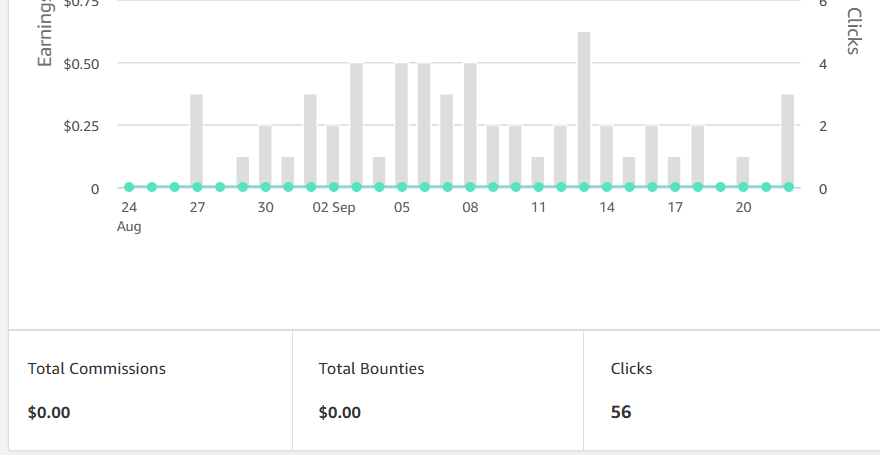Click the Clicks axis title on right
This screenshot has height=455, width=880.
853,32
